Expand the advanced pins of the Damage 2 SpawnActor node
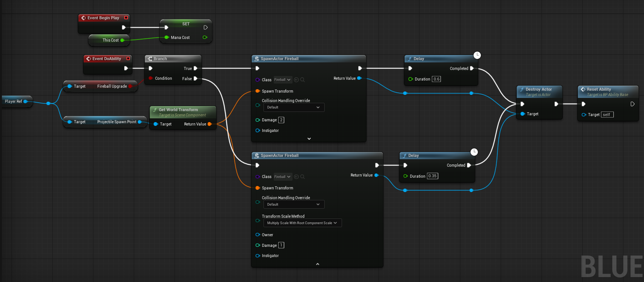 [x=309, y=139]
